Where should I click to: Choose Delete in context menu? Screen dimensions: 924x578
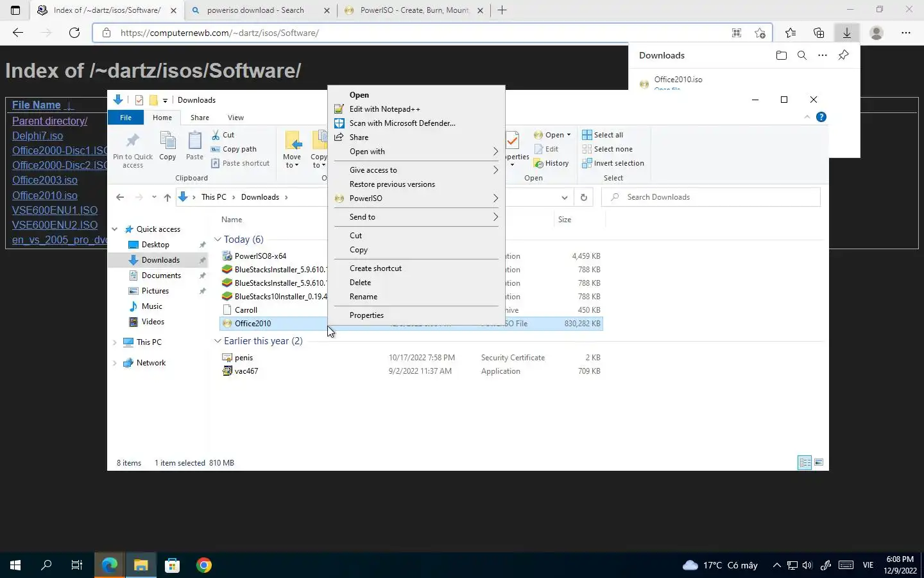416,283
